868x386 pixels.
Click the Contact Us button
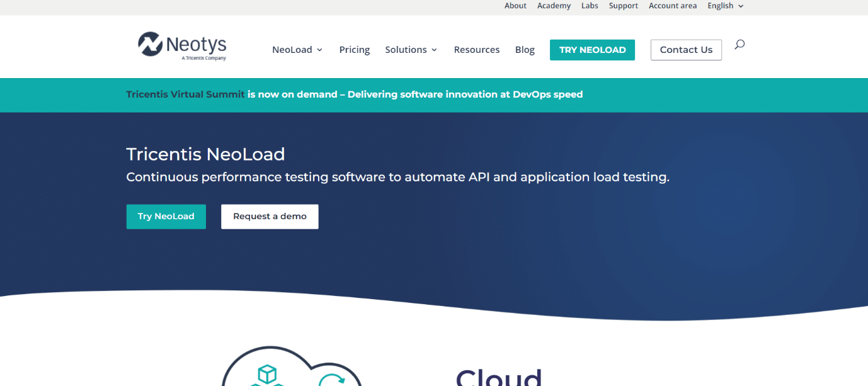[x=686, y=50]
